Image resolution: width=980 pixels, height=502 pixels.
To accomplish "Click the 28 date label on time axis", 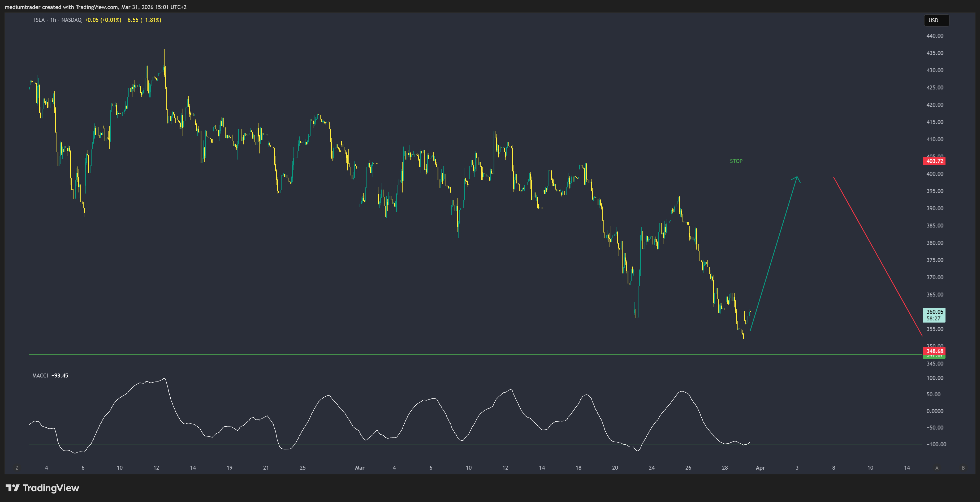I will 725,468.
